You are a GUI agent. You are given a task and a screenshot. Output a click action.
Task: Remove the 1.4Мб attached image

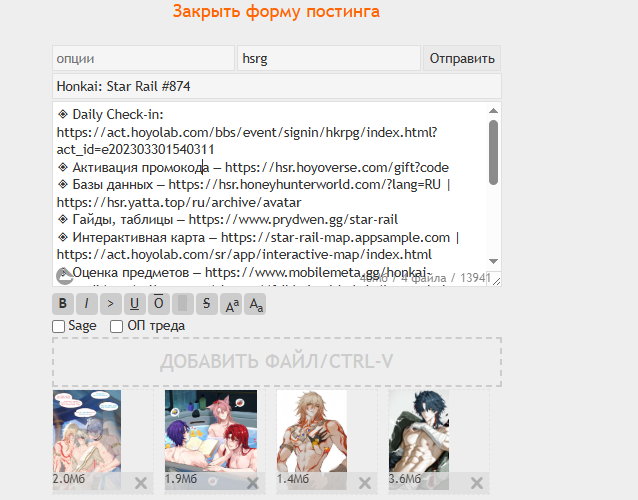tap(365, 483)
